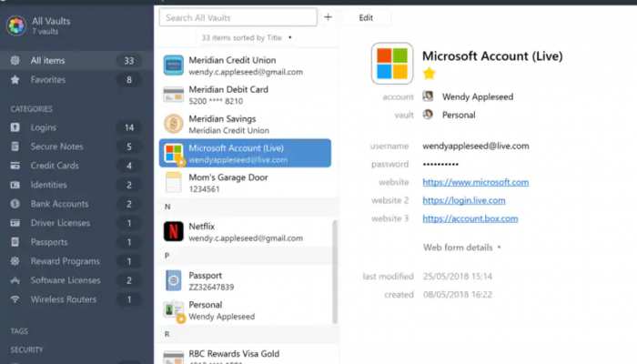Click the Secure Notes category icon
Viewport: 637px width, 364px height.
pos(15,147)
